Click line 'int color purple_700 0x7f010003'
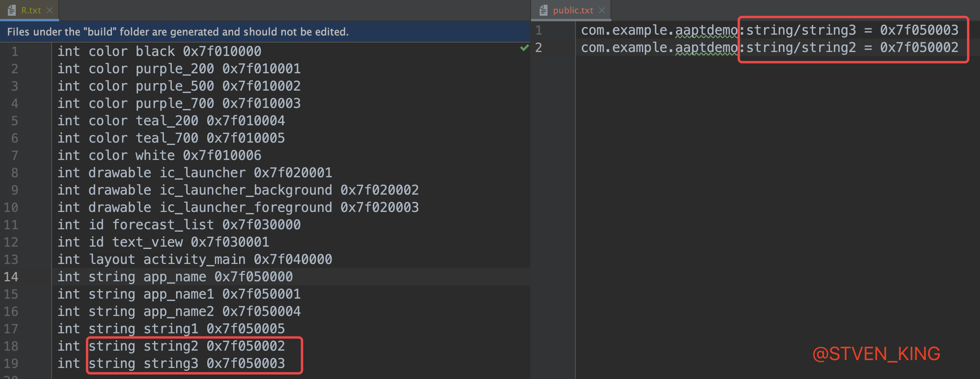This screenshot has width=980, height=379. (179, 103)
